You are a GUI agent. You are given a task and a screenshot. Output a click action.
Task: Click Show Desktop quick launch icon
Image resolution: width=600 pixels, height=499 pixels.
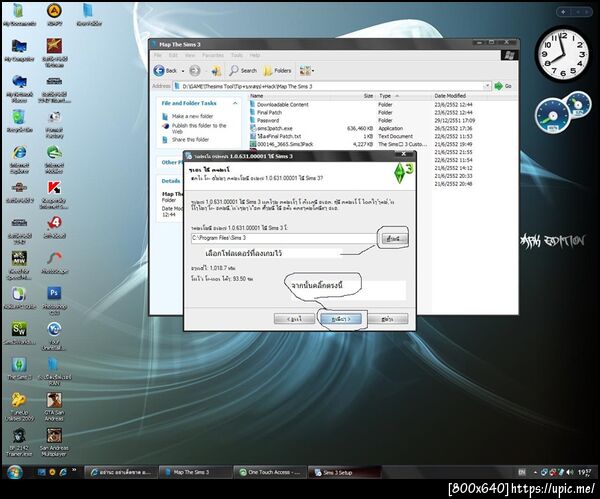(x=42, y=472)
